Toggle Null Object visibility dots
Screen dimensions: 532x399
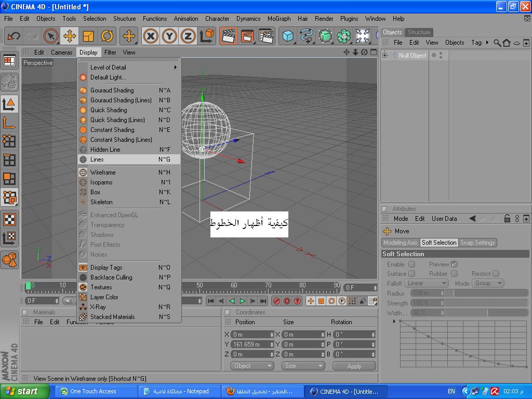441,55
